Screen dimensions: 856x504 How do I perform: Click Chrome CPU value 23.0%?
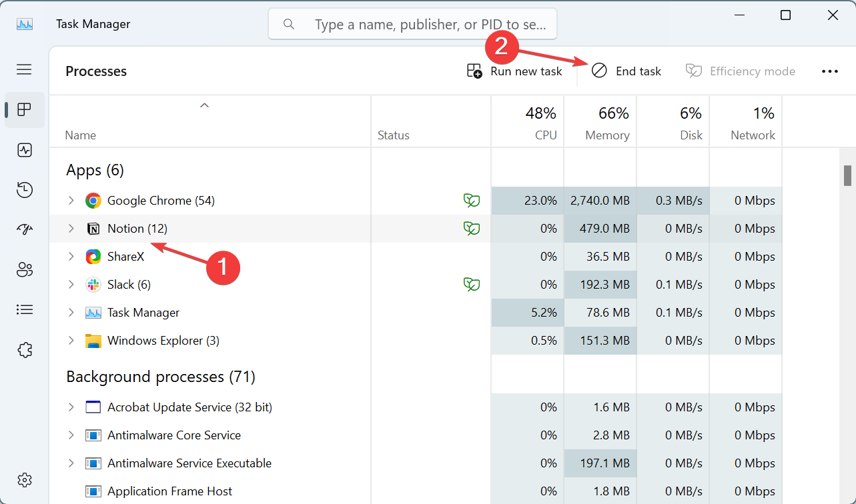pyautogui.click(x=540, y=201)
